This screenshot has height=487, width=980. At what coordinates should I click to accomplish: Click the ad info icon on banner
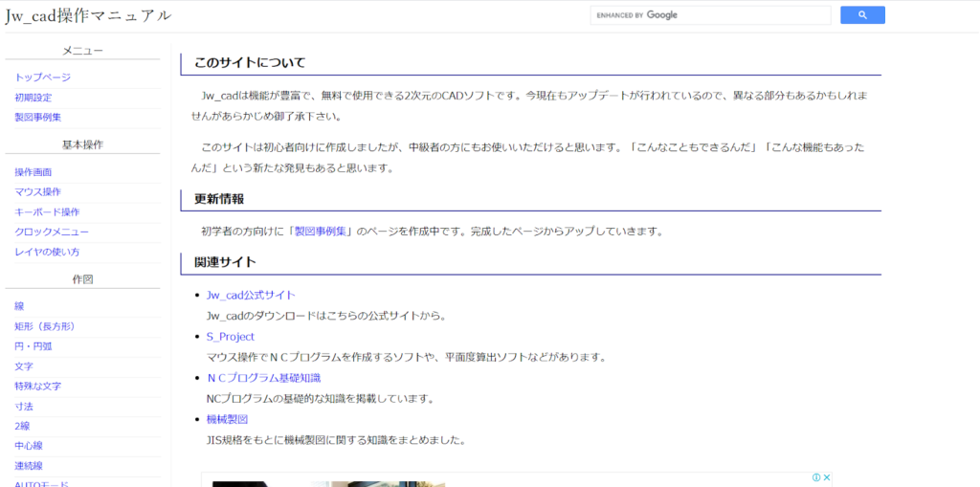point(815,477)
